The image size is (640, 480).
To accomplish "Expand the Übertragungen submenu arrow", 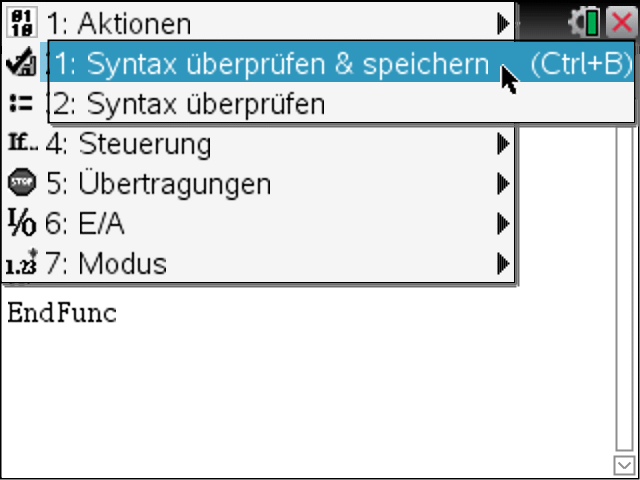I will pos(504,184).
